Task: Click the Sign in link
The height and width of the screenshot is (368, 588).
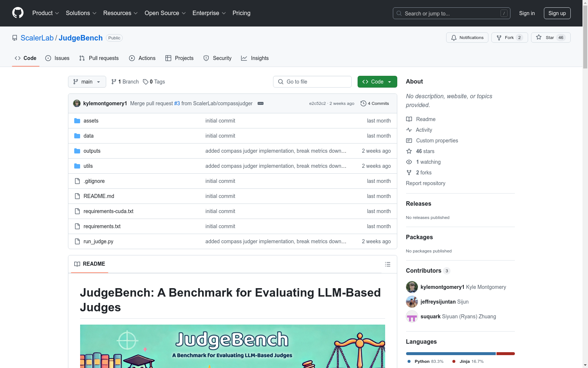Action: pos(527,13)
